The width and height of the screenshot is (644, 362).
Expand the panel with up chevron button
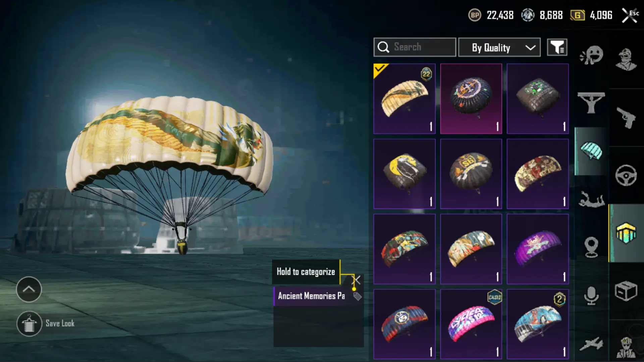click(x=29, y=289)
